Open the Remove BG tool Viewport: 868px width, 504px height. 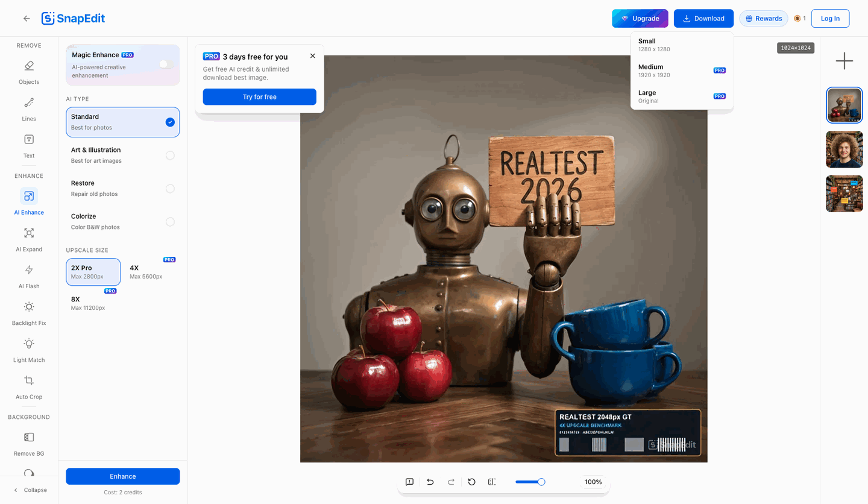tap(29, 444)
